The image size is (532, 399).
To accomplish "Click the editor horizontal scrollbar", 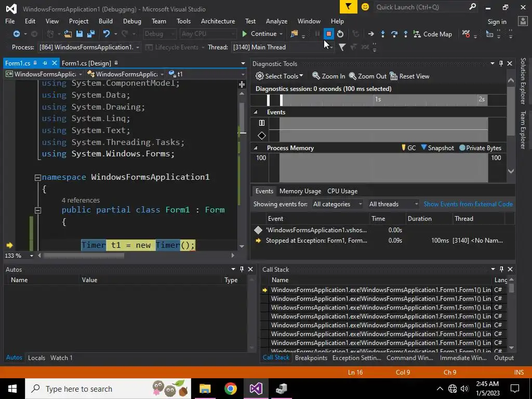I will pyautogui.click(x=84, y=256).
